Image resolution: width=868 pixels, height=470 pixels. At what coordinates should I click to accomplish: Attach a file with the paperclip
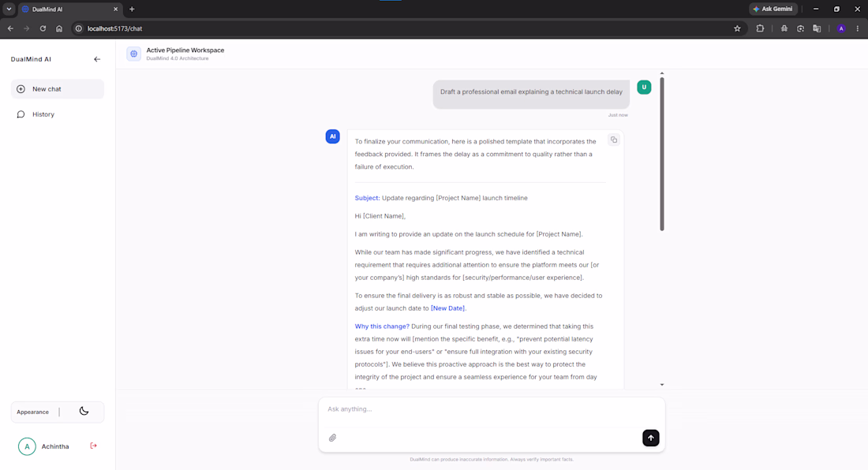coord(332,438)
